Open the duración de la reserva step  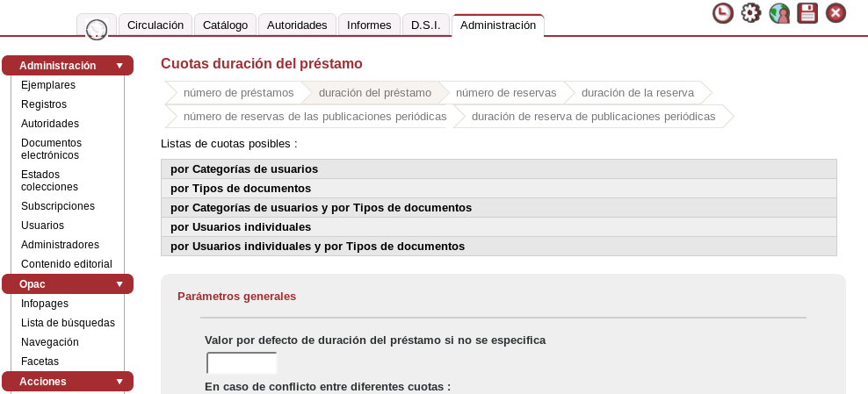637,93
